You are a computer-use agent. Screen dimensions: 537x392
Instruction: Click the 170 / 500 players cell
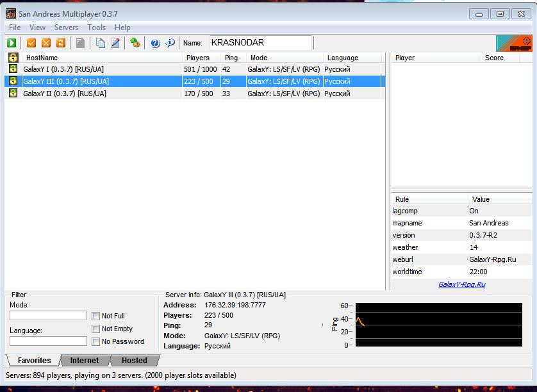(198, 94)
